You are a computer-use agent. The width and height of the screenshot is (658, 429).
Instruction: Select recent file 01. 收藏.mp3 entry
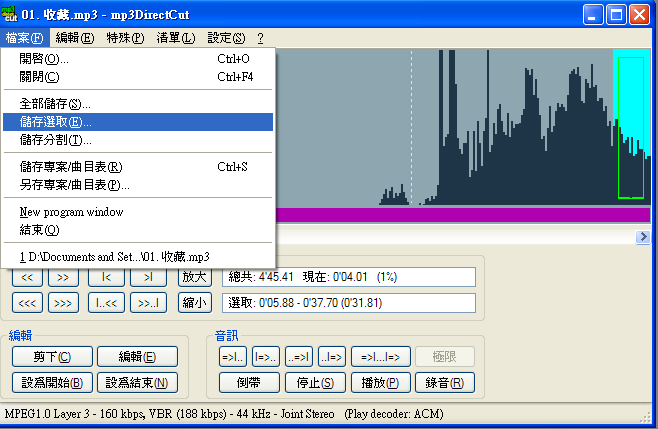coord(115,257)
